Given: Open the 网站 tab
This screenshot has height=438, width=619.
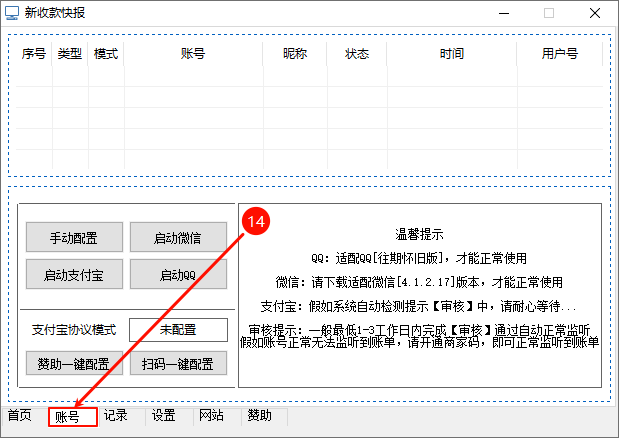Looking at the screenshot, I should [211, 416].
